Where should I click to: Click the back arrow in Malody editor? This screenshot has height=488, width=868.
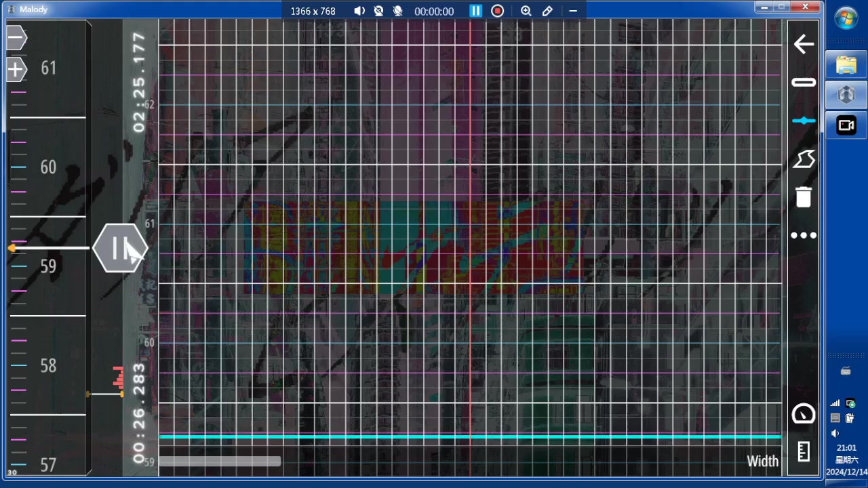(x=804, y=45)
